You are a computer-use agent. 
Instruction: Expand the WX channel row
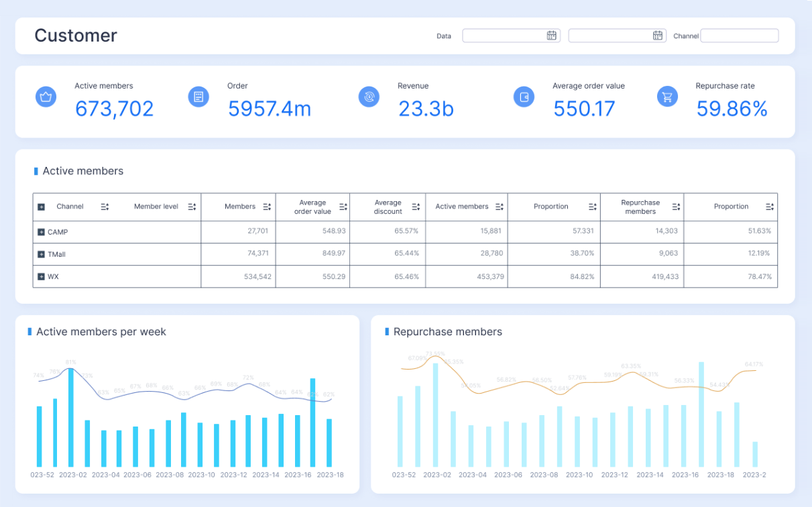pyautogui.click(x=41, y=277)
